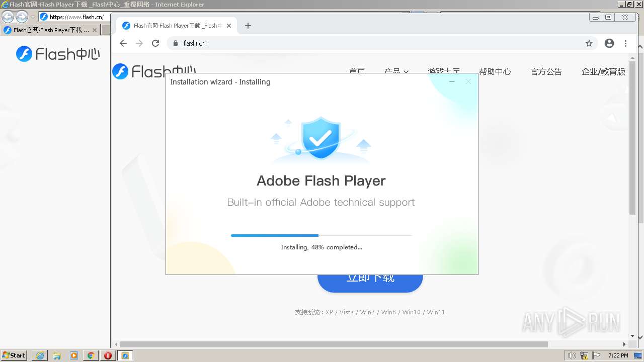Viewport: 644px width, 362px height.
Task: Open 官方公告 in site navigation
Action: tap(546, 71)
